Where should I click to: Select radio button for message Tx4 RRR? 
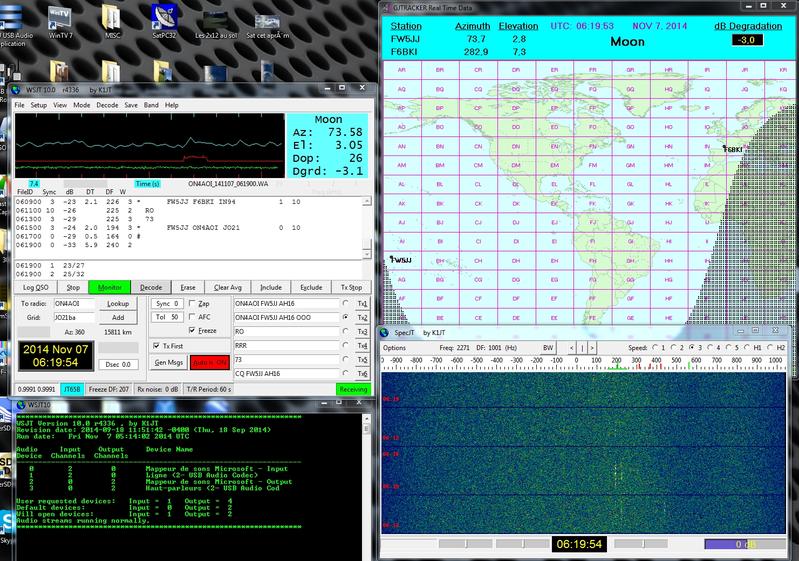(346, 345)
